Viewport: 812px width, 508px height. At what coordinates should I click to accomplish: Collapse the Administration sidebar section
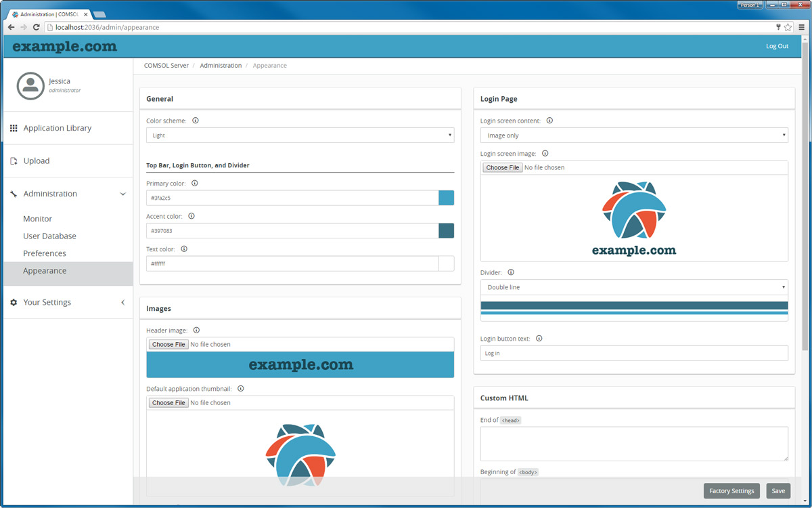[x=122, y=194]
